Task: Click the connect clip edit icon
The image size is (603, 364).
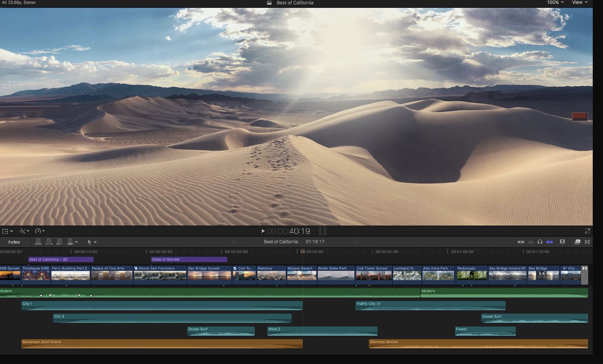Action: pos(38,242)
